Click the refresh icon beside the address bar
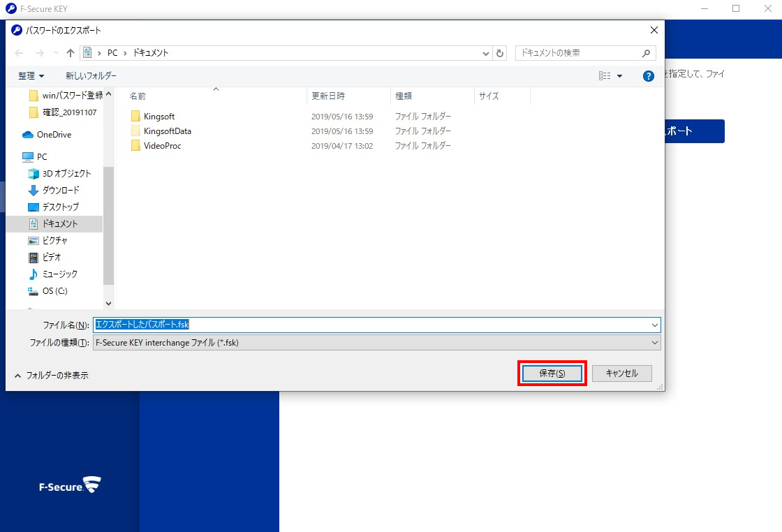The image size is (782, 532). (500, 53)
